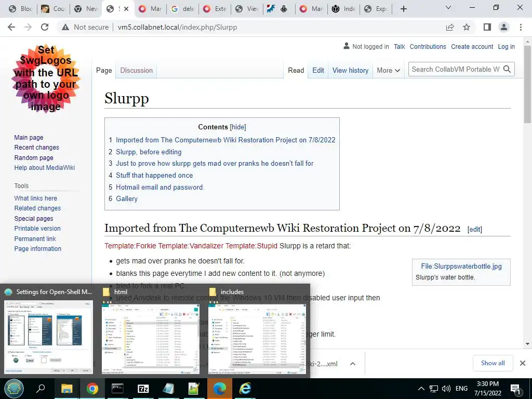
Task: Select the 'includes' folder window thumbnail
Action: point(257,339)
